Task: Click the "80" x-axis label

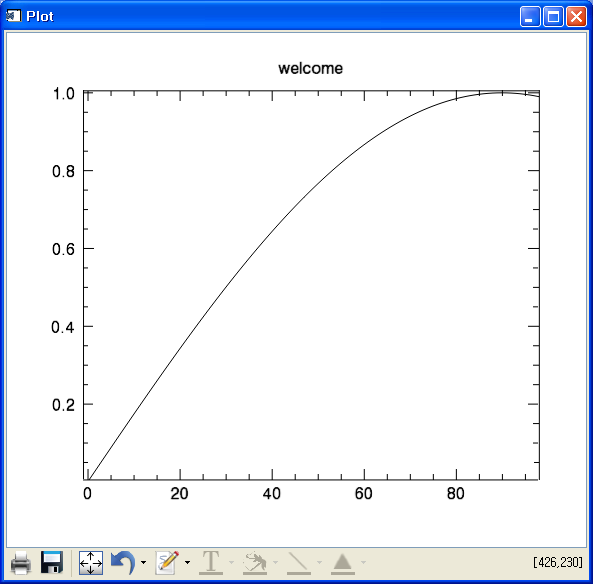Action: (x=455, y=494)
